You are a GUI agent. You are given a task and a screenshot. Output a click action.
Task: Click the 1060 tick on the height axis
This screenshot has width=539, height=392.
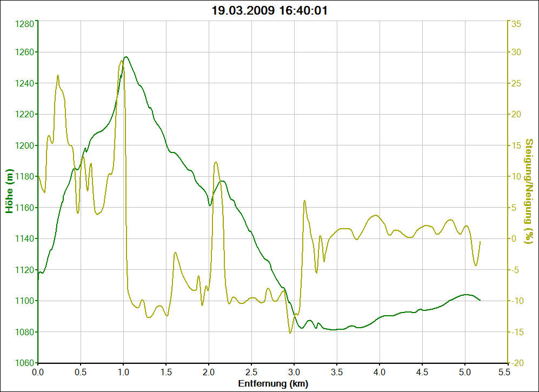(x=25, y=363)
